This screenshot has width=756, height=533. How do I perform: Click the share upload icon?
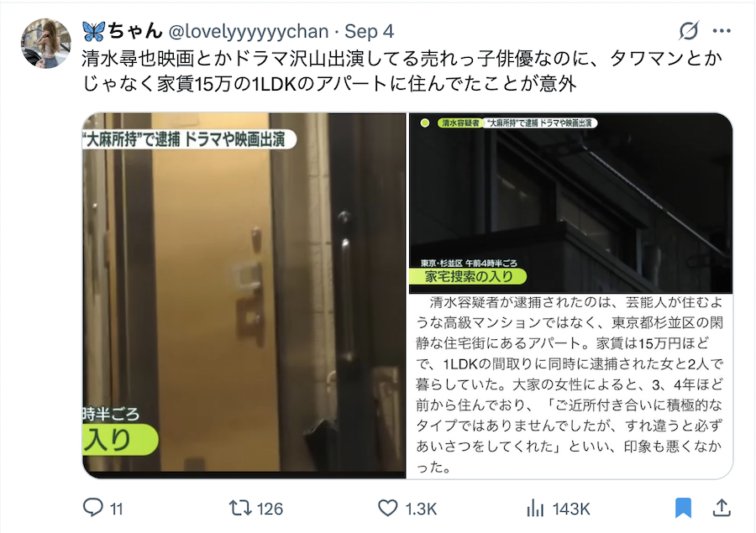tap(722, 508)
